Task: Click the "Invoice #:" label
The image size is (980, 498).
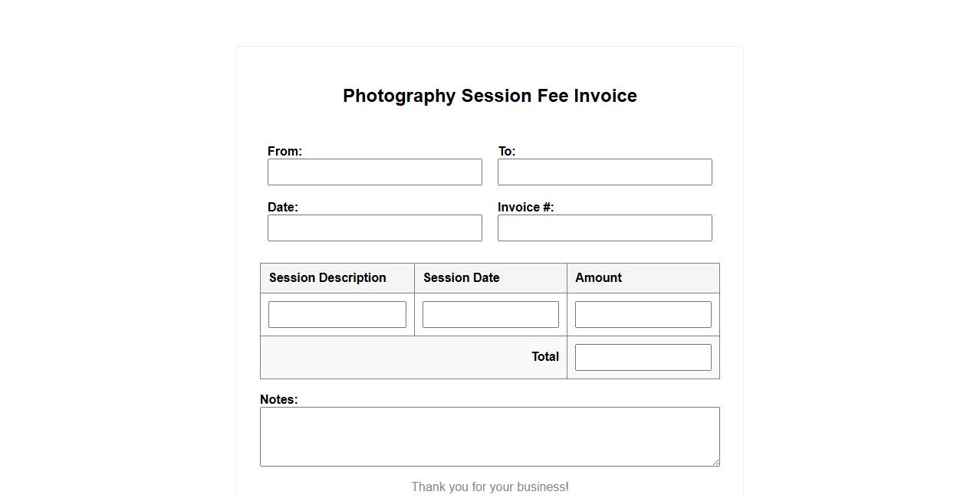Action: coord(525,208)
